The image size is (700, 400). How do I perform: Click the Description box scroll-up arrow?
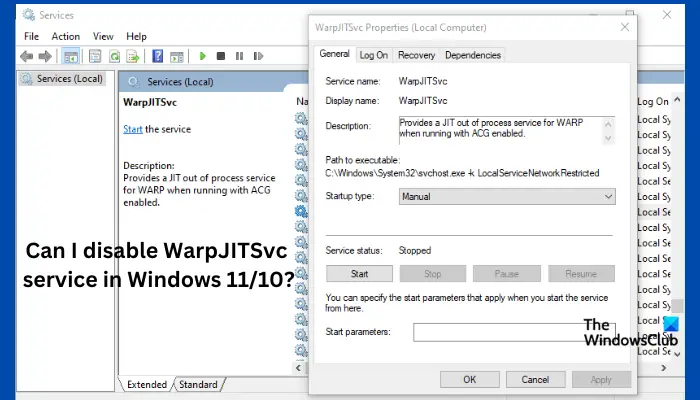tap(608, 124)
